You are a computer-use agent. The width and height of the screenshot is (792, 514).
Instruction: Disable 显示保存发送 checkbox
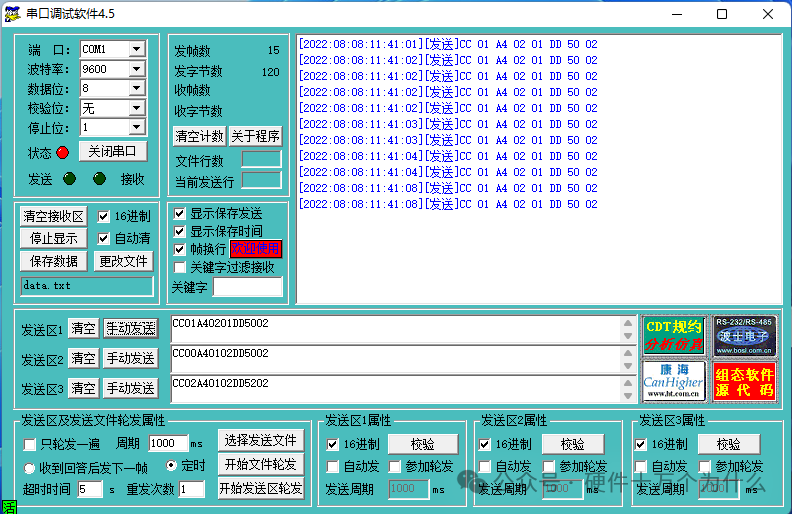coord(179,214)
